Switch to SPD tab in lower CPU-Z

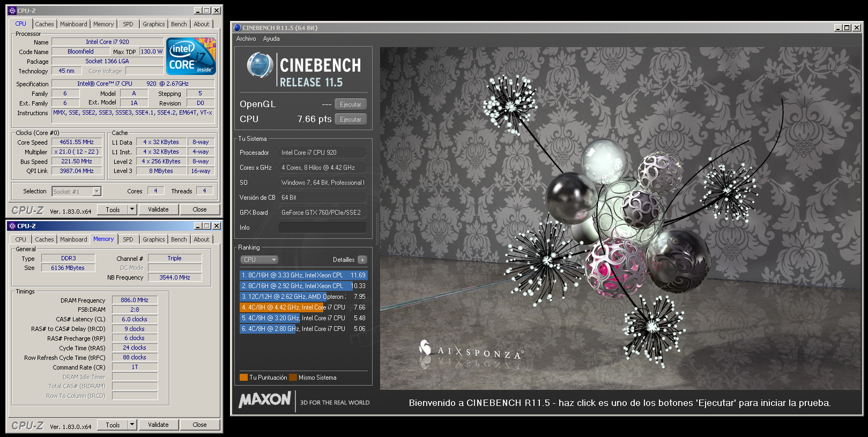click(128, 239)
